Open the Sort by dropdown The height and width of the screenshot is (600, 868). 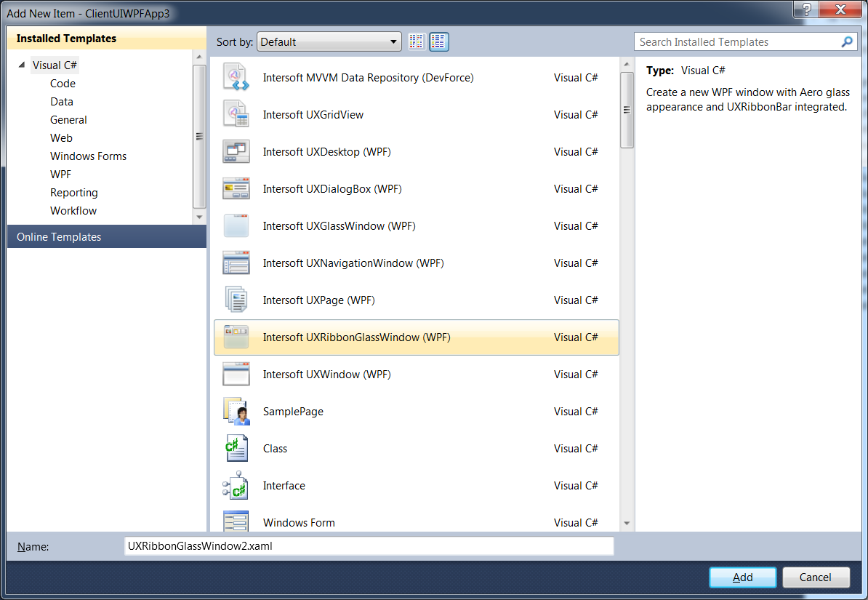pos(329,41)
